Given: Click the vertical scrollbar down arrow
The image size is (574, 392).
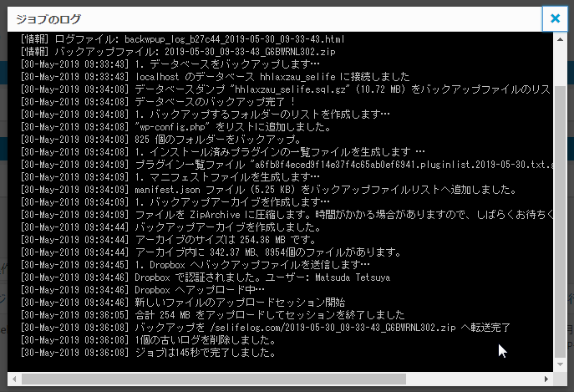Looking at the screenshot, I should (x=559, y=364).
